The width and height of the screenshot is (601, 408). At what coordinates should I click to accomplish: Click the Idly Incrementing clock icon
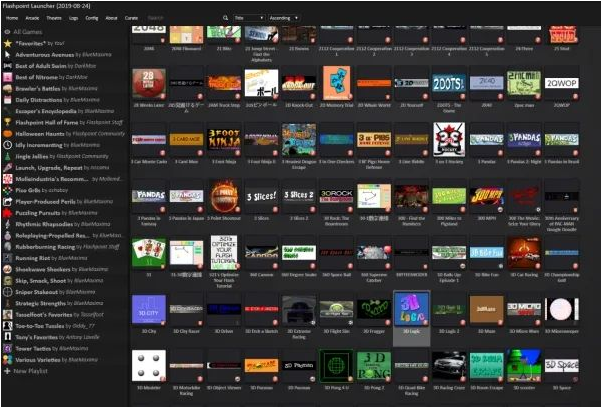point(8,145)
